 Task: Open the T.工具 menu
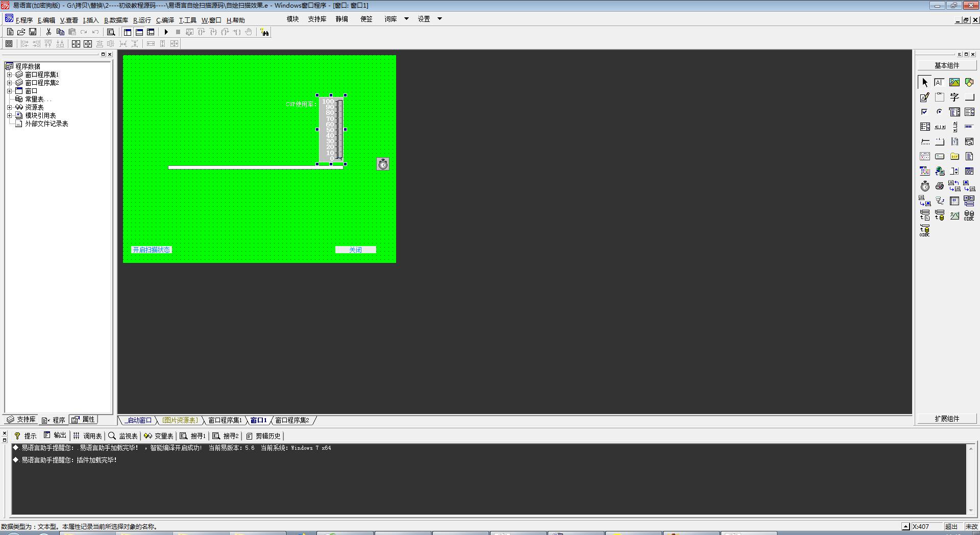click(x=187, y=20)
